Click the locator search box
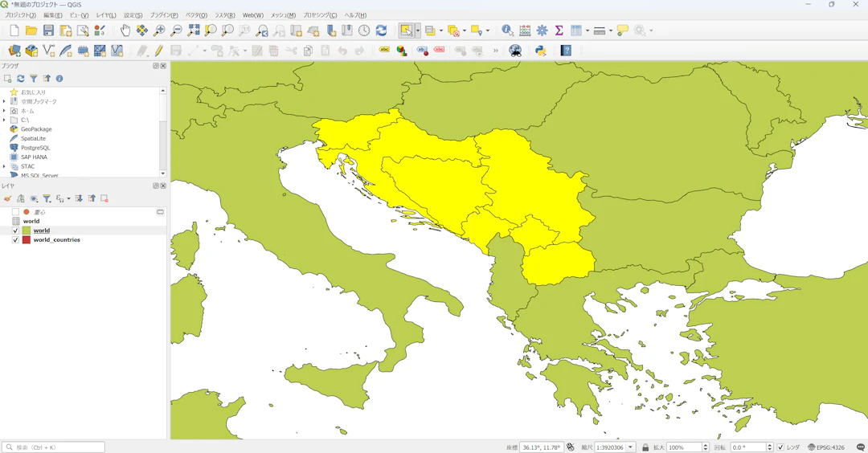Screen dimensions: 868x453 (x=53, y=447)
